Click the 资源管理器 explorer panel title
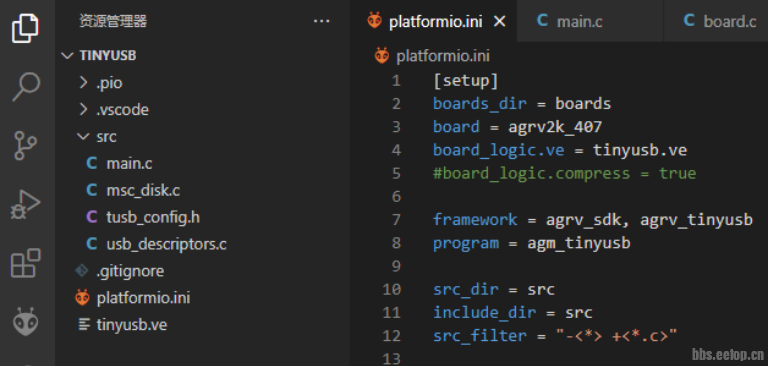The image size is (769, 366). [113, 22]
